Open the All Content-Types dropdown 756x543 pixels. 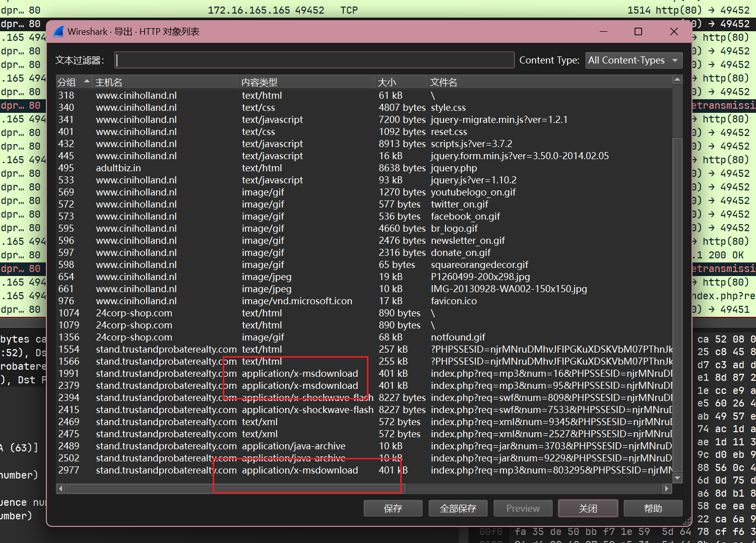tap(634, 60)
